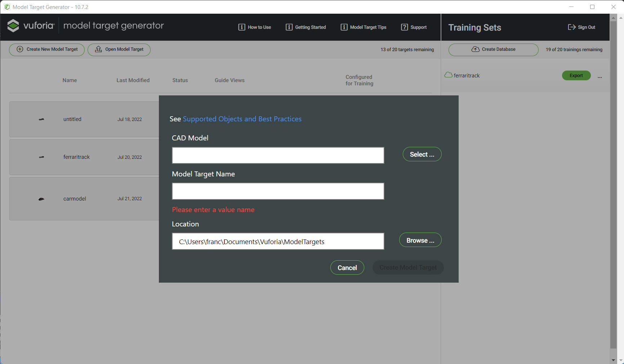Click the ferraritrack model thumbnail
The width and height of the screenshot is (624, 364).
(x=41, y=157)
